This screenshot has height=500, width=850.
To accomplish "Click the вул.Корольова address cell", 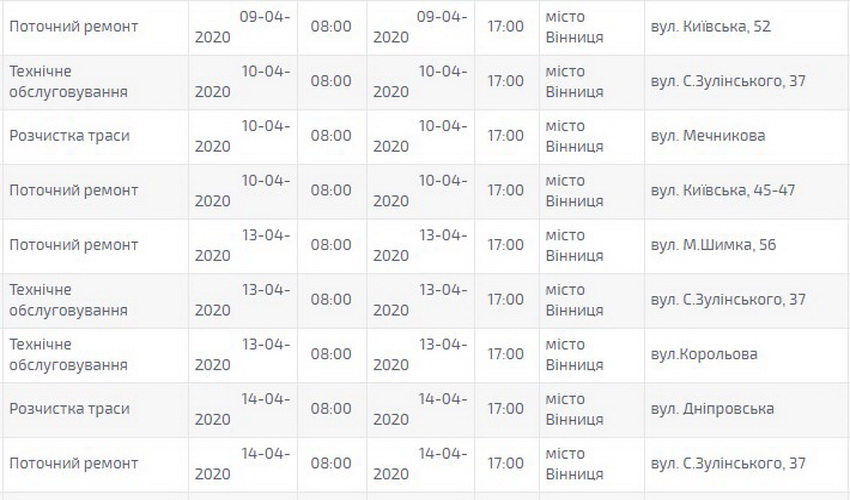I will click(x=704, y=354).
